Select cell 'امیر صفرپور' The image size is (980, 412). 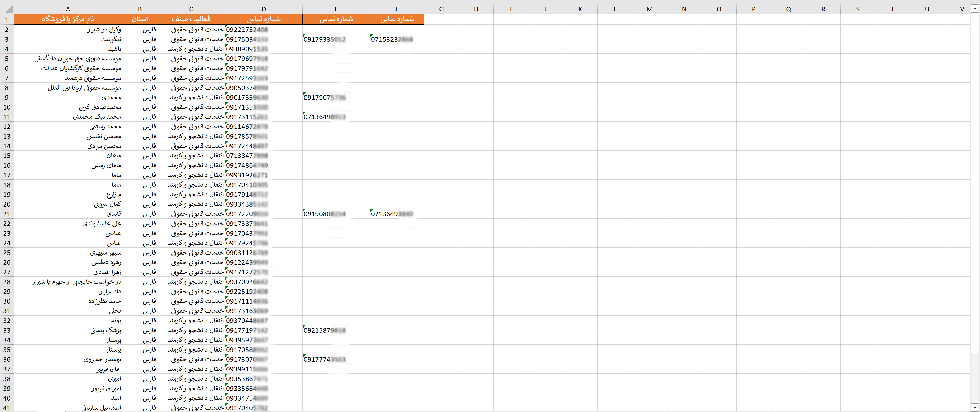[68, 389]
